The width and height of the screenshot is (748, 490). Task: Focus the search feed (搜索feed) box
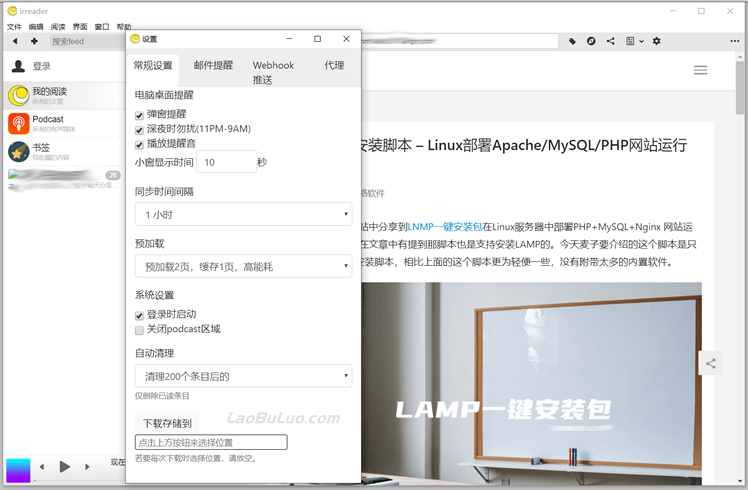point(87,42)
